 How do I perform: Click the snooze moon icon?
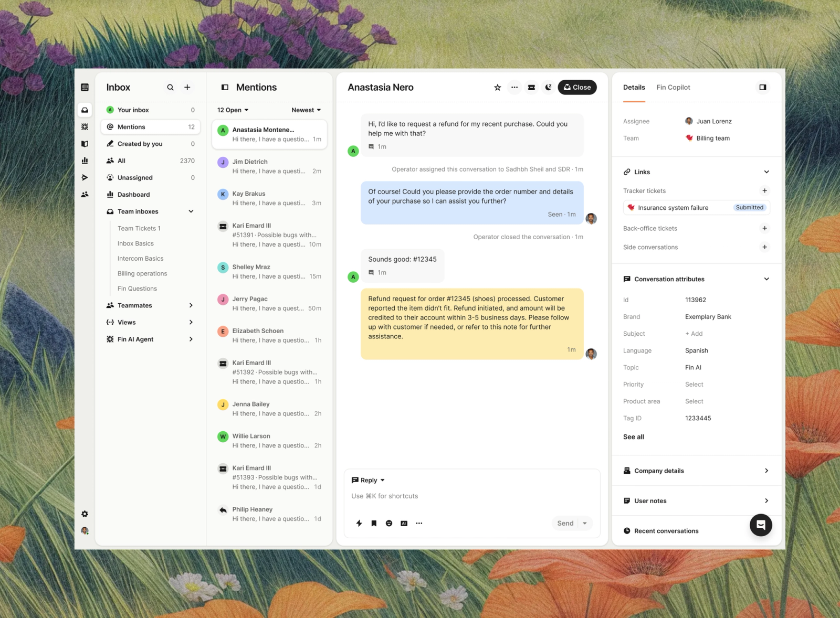coord(548,88)
